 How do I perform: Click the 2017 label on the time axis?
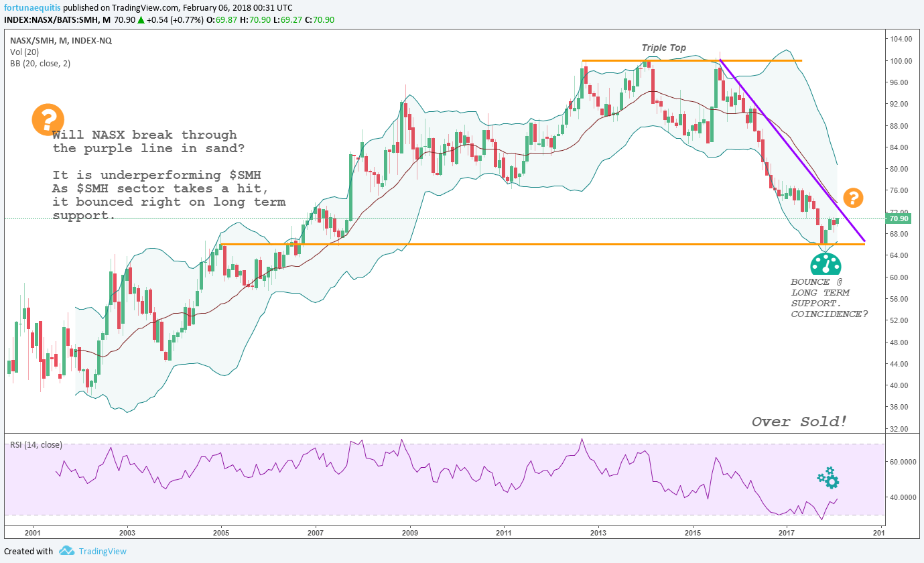click(x=787, y=534)
